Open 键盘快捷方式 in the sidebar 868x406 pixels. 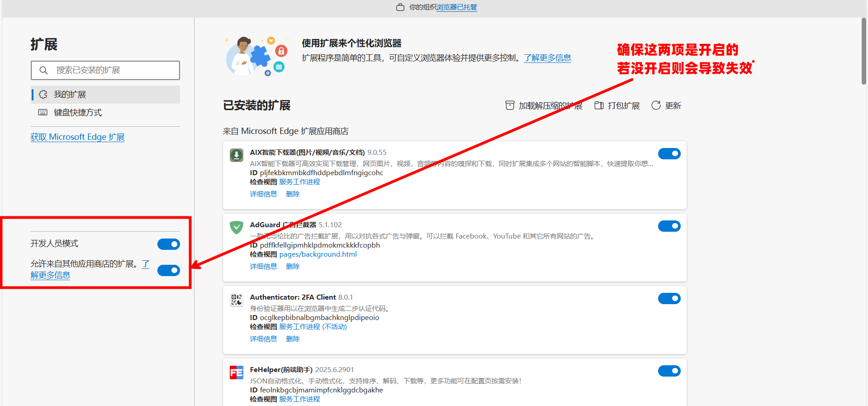click(78, 113)
